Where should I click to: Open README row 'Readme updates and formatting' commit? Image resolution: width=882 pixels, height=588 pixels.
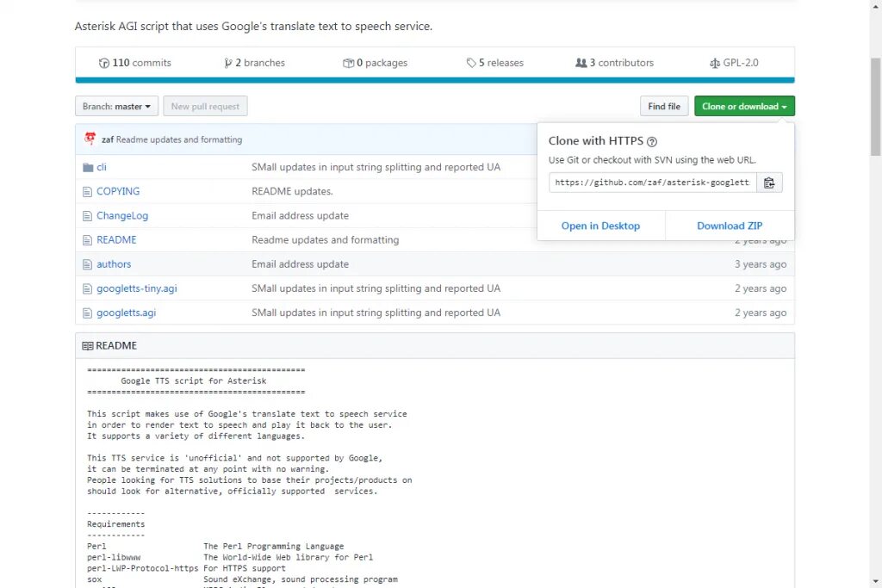(325, 240)
